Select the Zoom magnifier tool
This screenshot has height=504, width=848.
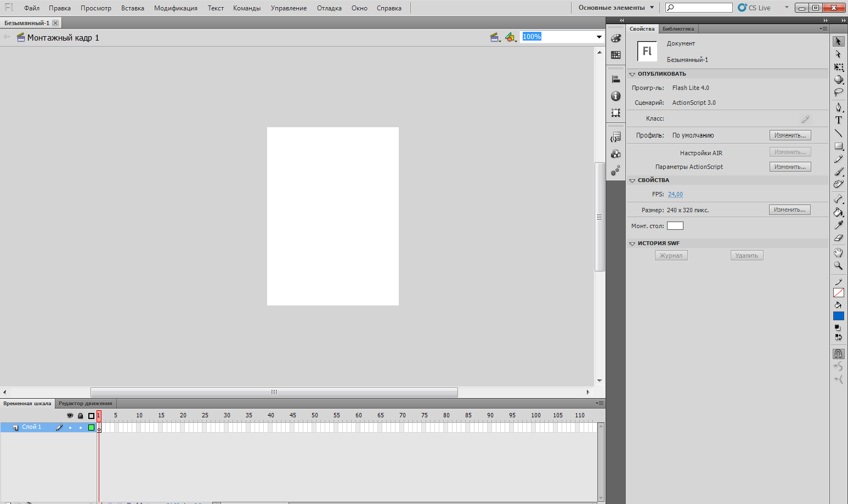(838, 265)
